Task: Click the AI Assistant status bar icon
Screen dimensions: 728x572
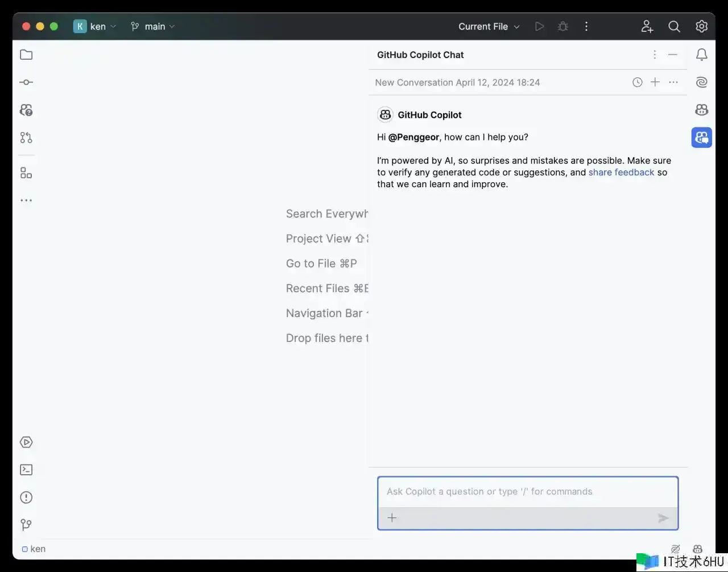Action: pyautogui.click(x=676, y=549)
